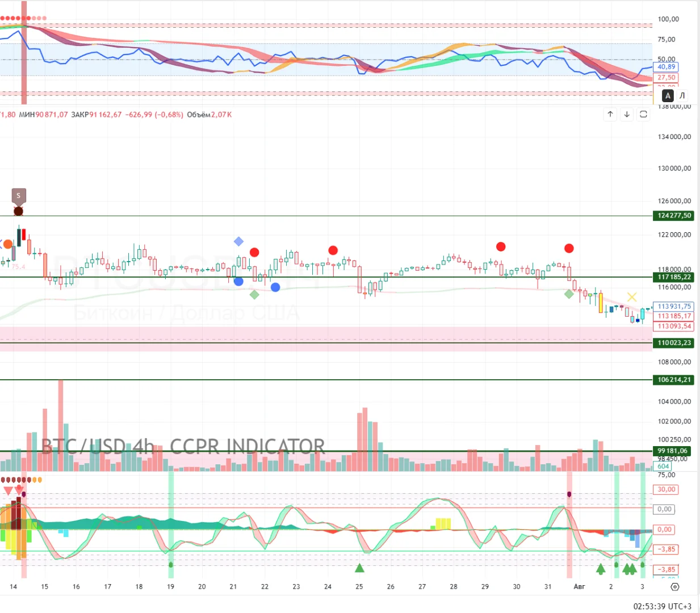Click green triangle under date 25
This screenshot has height=613, width=700.
click(x=359, y=568)
